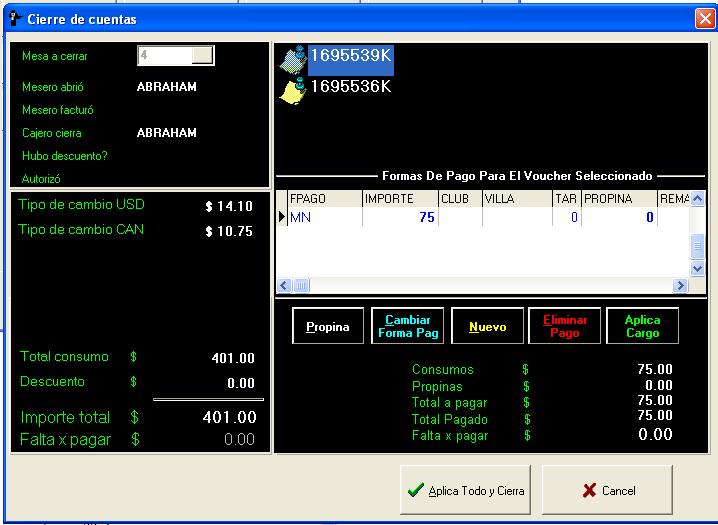The height and width of the screenshot is (525, 718).
Task: Select voucher 1695539K icon
Action: pos(293,60)
